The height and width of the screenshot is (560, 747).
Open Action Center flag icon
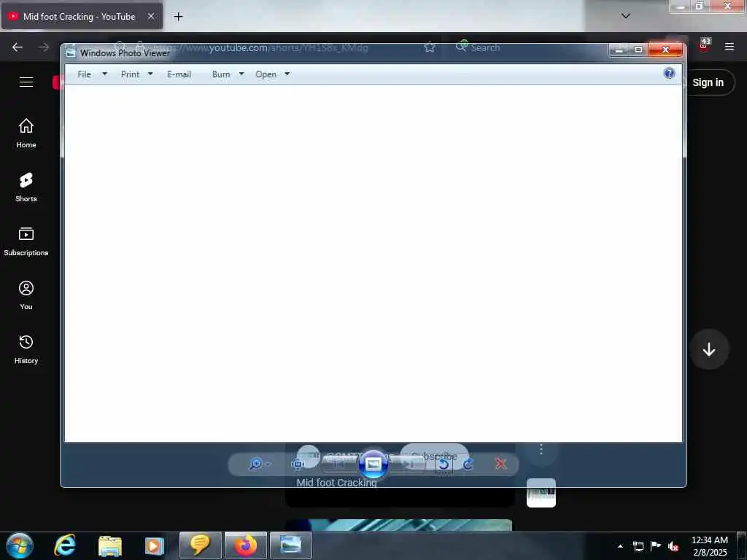(656, 546)
